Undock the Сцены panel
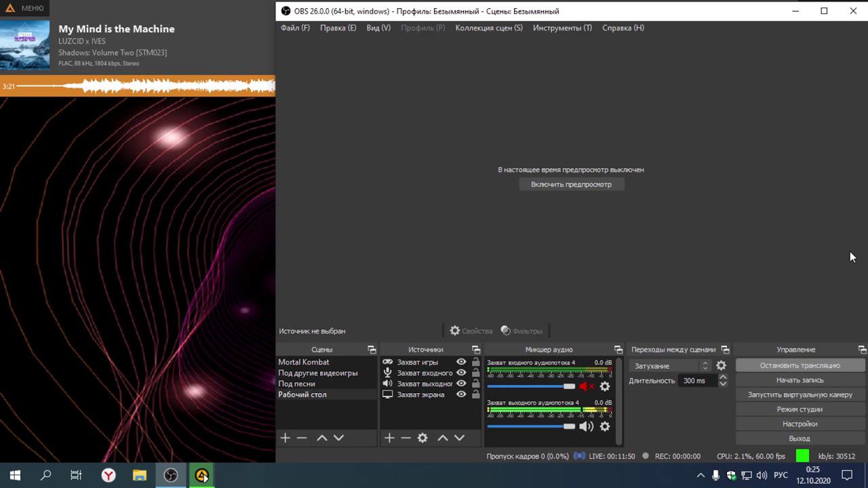Screen dimensions: 868x488 [372, 350]
